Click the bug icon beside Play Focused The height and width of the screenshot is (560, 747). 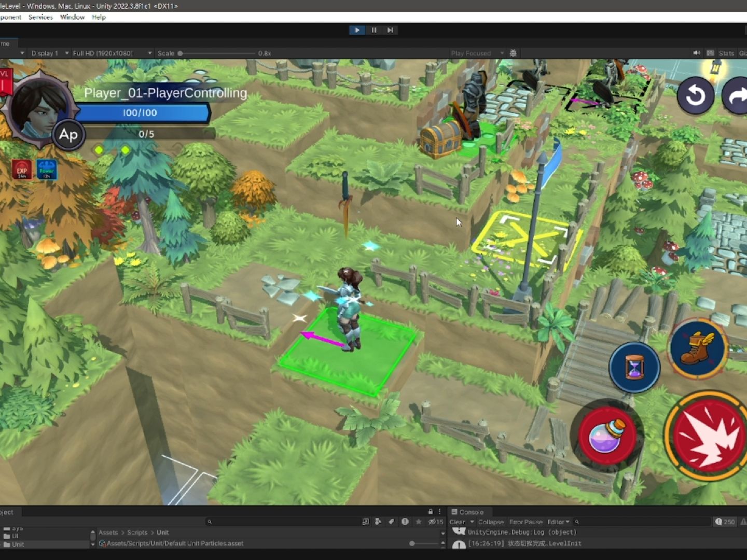click(x=513, y=53)
